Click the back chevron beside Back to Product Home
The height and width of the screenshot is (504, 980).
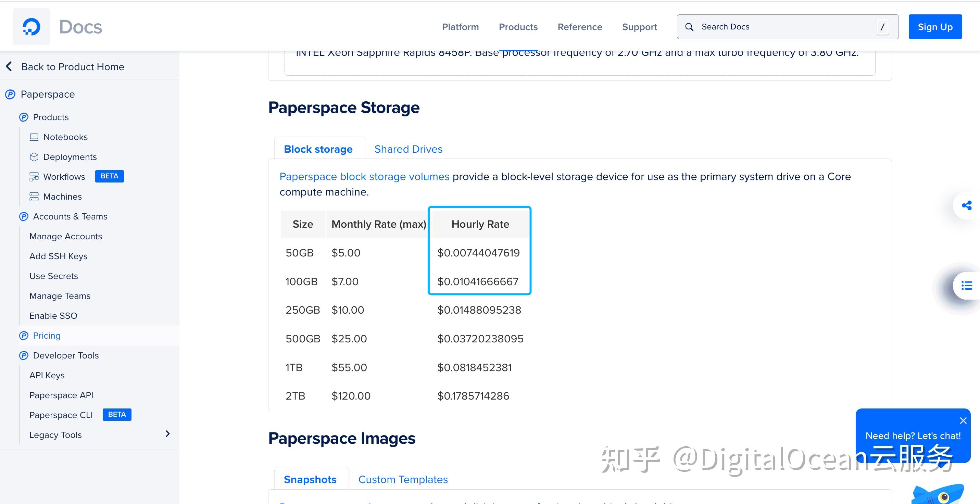coord(9,66)
